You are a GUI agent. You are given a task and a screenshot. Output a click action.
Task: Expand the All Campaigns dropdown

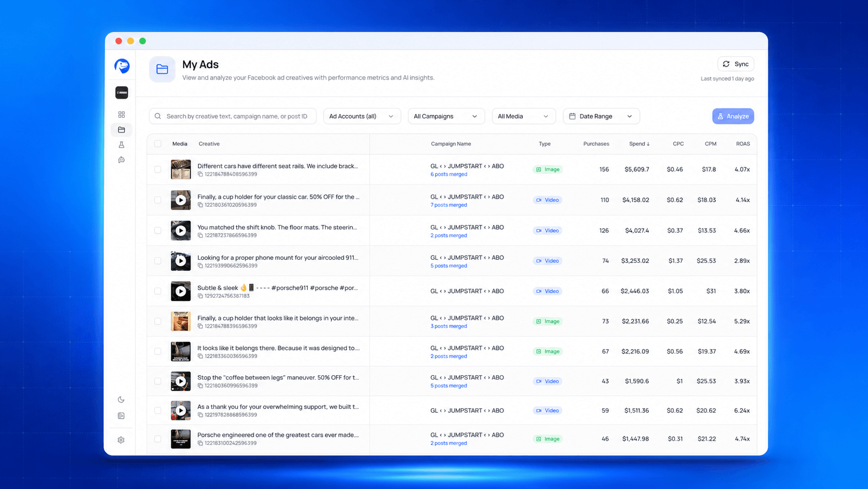pyautogui.click(x=446, y=116)
